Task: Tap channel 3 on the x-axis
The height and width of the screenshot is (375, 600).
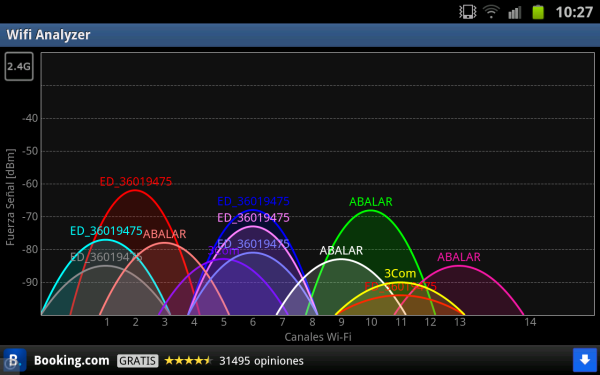Action: point(165,322)
